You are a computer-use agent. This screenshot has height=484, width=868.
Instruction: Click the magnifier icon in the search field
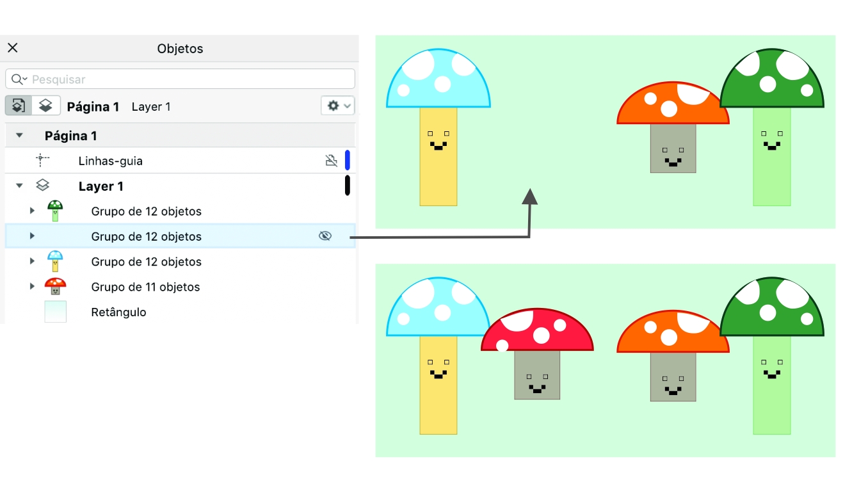[17, 79]
